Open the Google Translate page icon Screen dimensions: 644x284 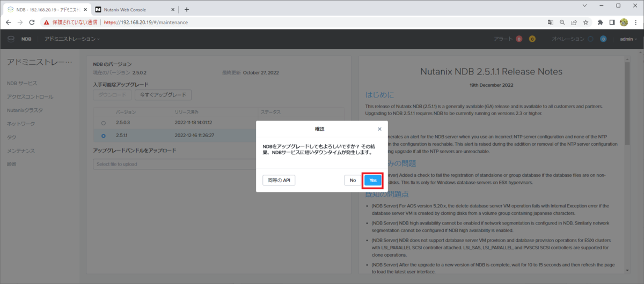pyautogui.click(x=550, y=22)
